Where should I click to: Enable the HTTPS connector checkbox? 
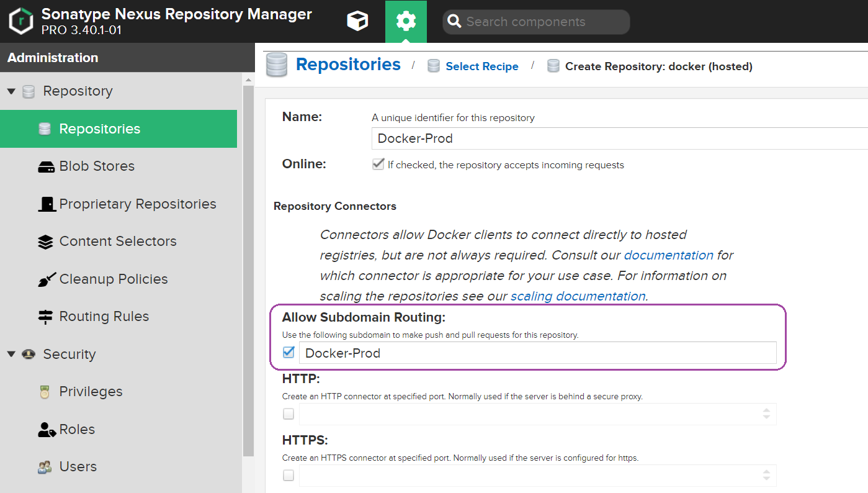pos(289,476)
